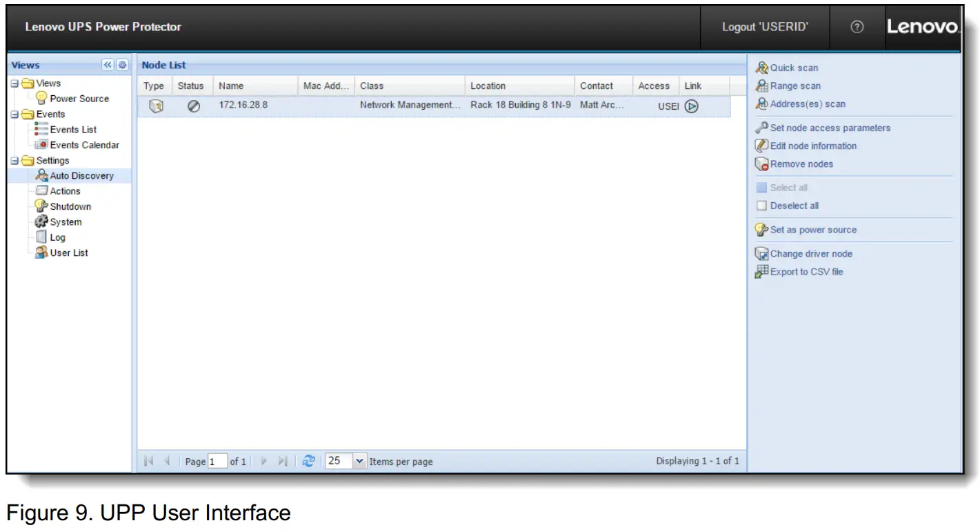Click Edit node information

(814, 146)
